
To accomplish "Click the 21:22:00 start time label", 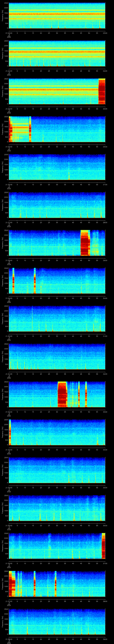I will click(9, 33).
